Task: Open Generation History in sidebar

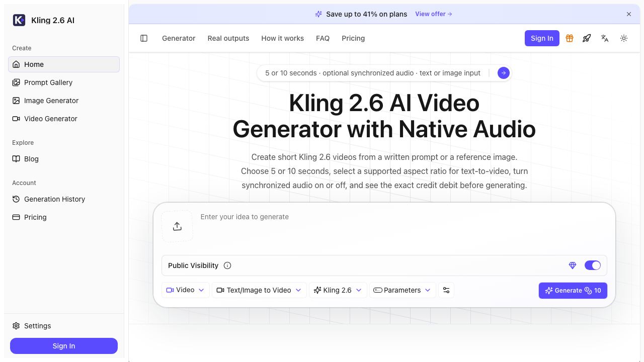Action: point(64,199)
